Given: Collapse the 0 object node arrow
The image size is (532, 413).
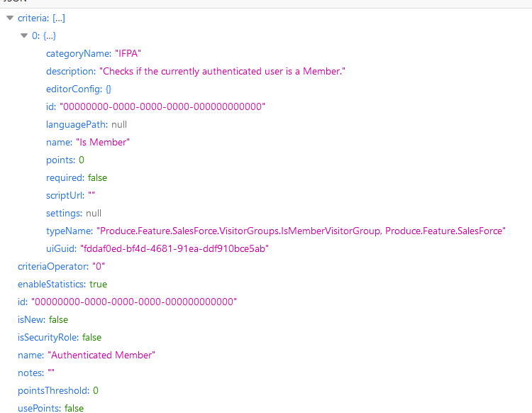Looking at the screenshot, I should pos(24,35).
